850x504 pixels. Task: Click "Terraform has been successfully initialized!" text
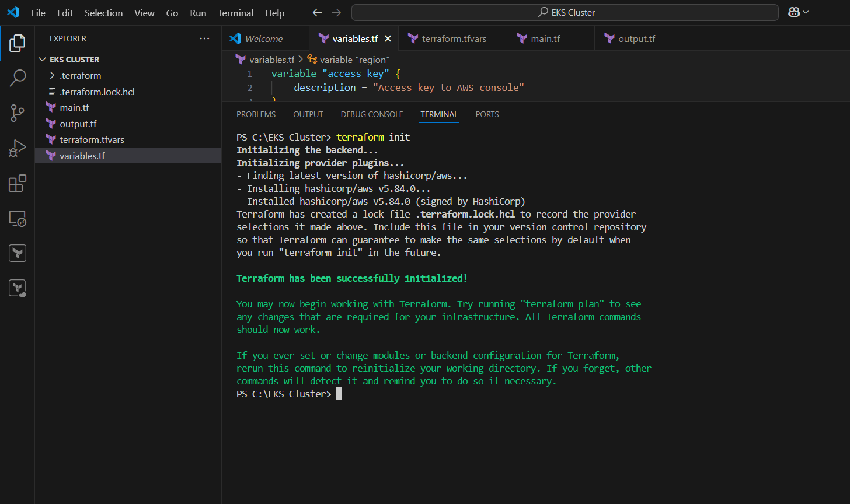point(352,279)
